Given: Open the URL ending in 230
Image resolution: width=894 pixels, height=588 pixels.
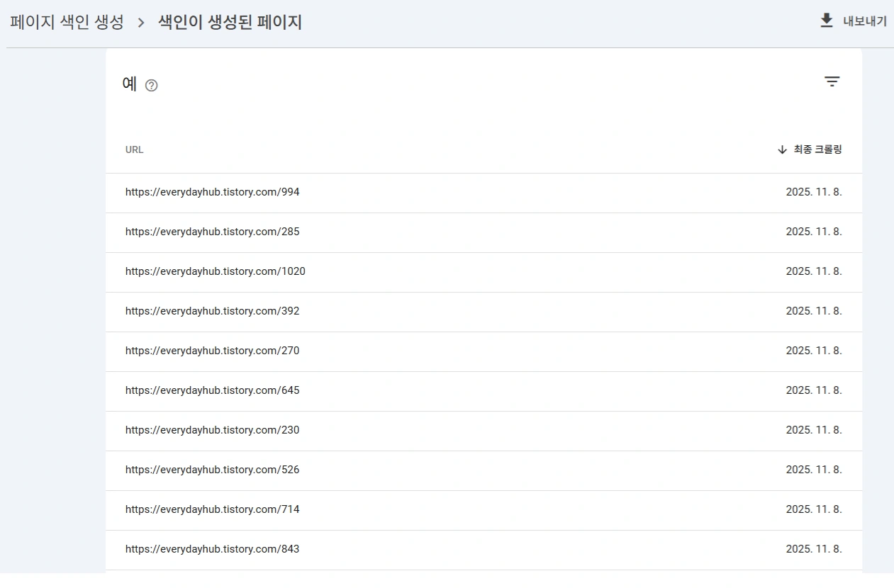Looking at the screenshot, I should (212, 430).
